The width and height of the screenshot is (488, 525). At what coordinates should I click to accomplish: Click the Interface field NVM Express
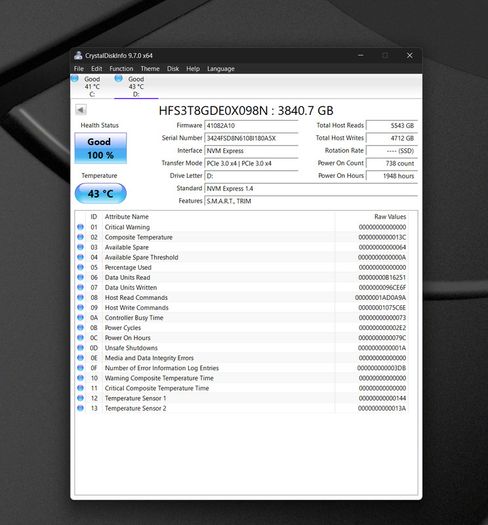tap(251, 151)
